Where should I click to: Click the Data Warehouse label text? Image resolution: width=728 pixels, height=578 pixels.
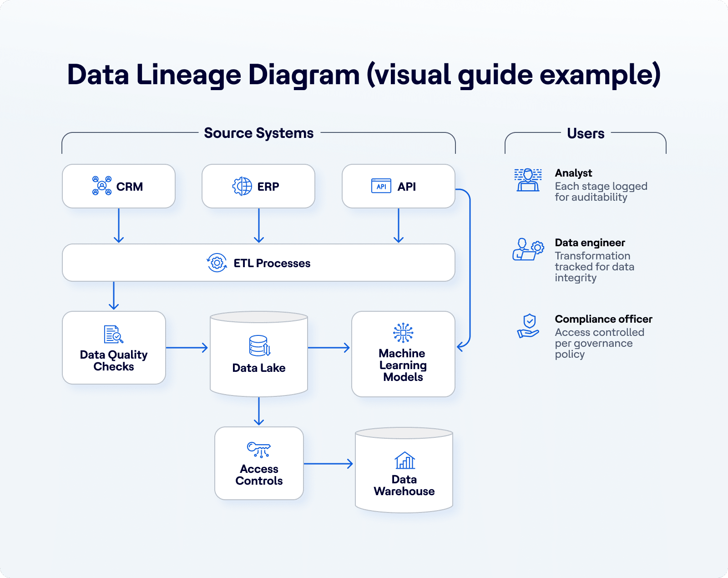pyautogui.click(x=404, y=486)
